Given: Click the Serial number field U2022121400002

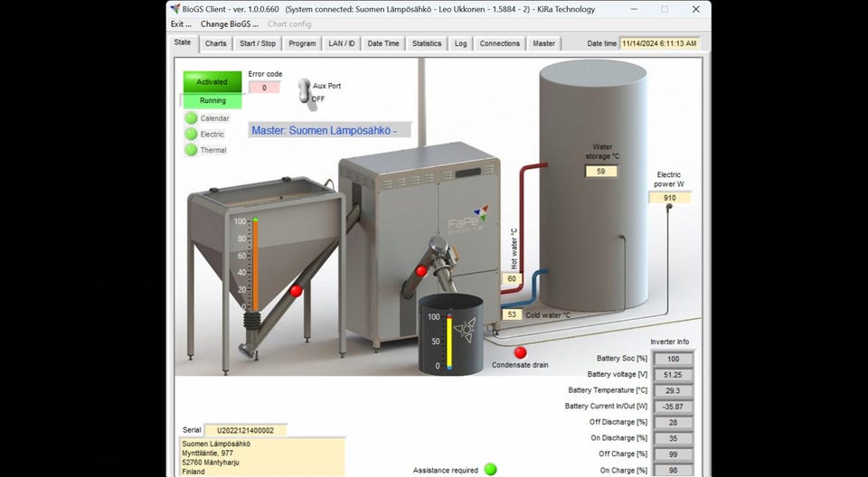Looking at the screenshot, I should [x=245, y=430].
